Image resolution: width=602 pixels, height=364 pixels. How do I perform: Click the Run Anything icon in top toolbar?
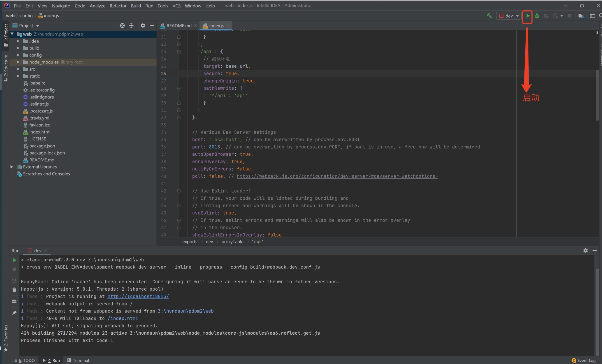[592, 16]
